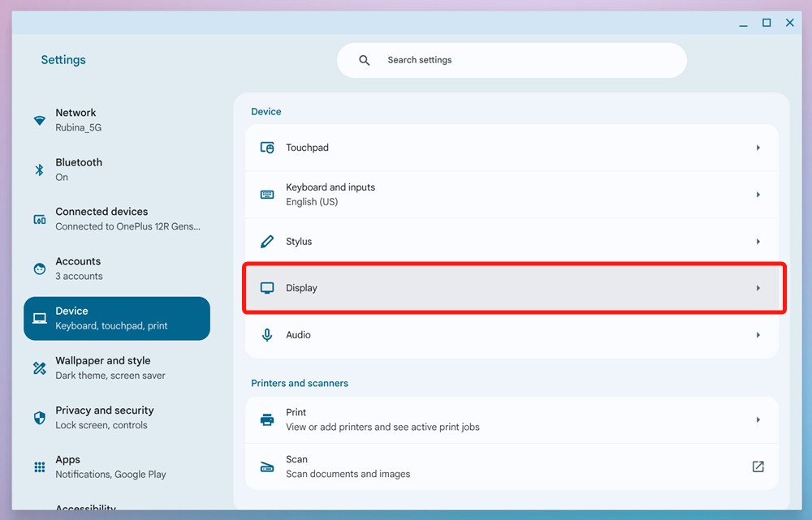Click the Settings title link

point(63,59)
